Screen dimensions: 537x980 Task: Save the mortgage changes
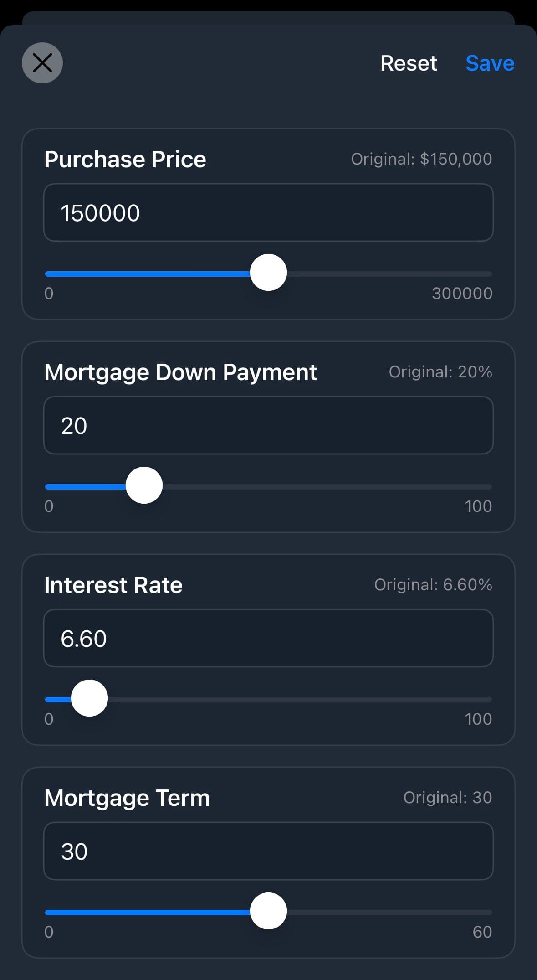tap(490, 63)
